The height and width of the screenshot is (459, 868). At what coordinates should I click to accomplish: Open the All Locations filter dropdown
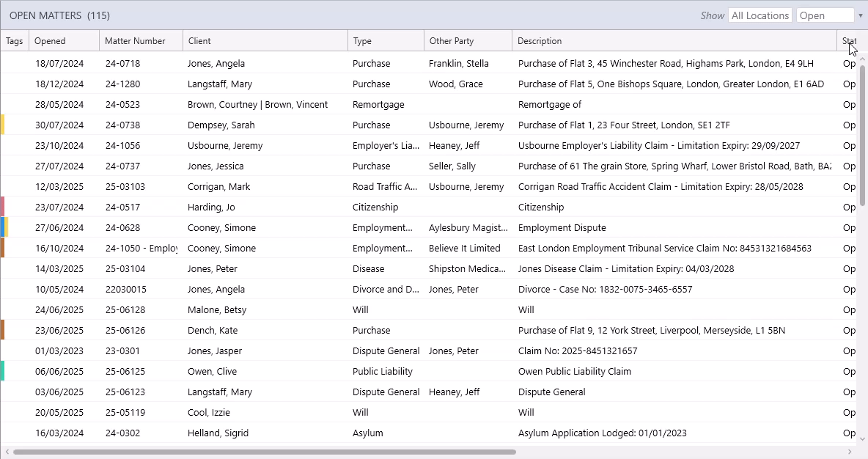[x=760, y=15]
